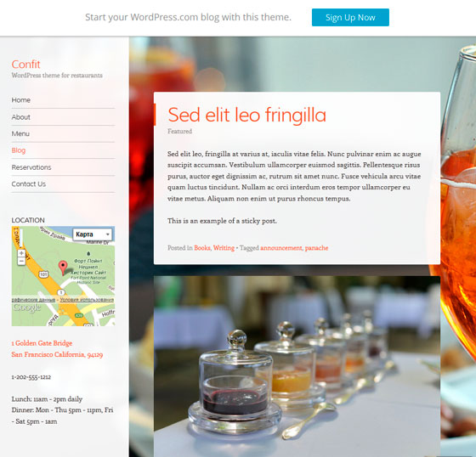Select the Blog navigation link
Image resolution: width=476 pixels, height=457 pixels.
tap(19, 150)
